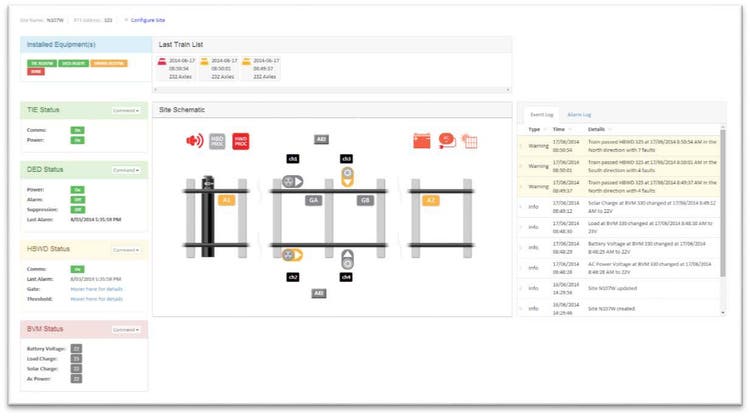The width and height of the screenshot is (750, 416).
Task: Select the red HWD PROC icon
Action: point(241,142)
